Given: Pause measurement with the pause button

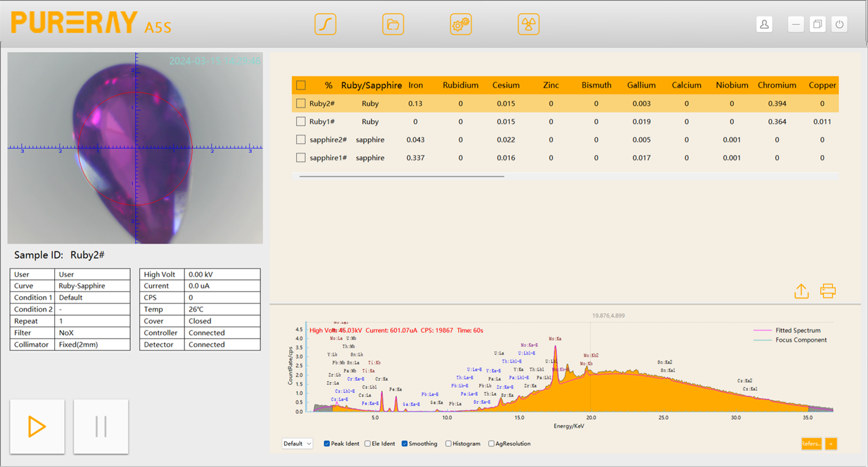Looking at the screenshot, I should point(101,426).
